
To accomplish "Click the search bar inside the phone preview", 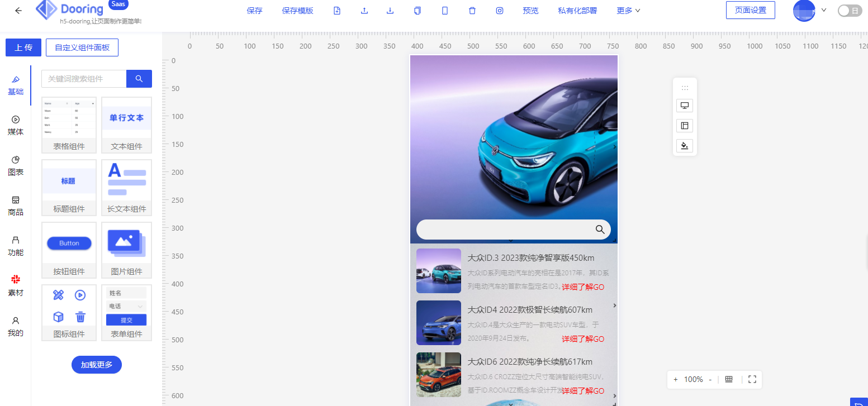I will [x=514, y=230].
